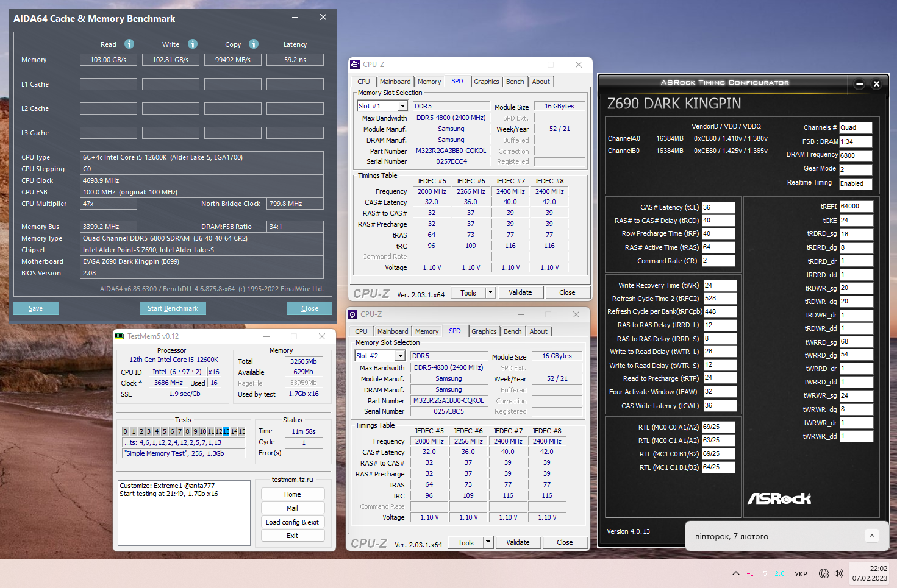Switch to CPU tab in upper CPU-Z
Image resolution: width=897 pixels, height=588 pixels.
click(x=363, y=82)
